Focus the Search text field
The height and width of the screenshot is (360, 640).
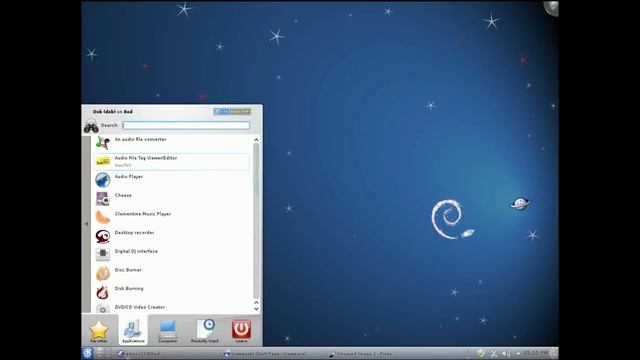point(186,125)
